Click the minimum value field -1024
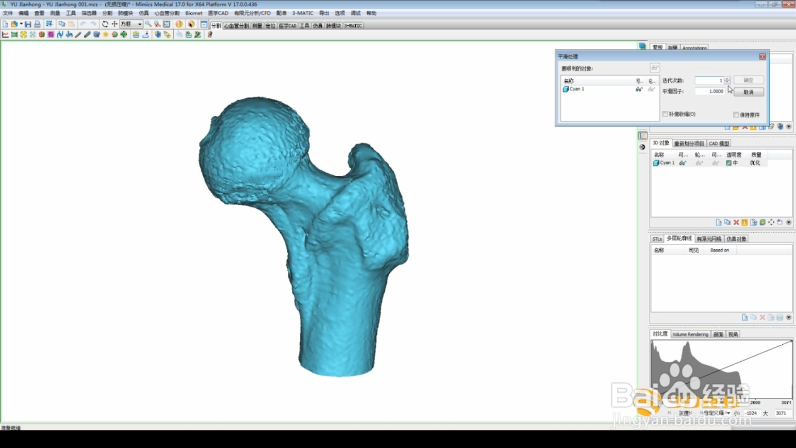 coord(751,413)
